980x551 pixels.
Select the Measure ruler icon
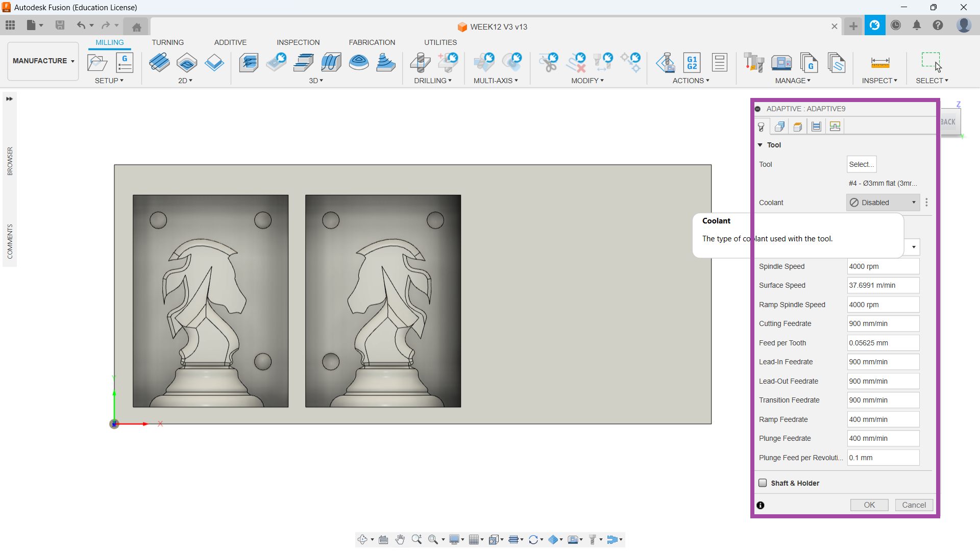click(x=879, y=63)
